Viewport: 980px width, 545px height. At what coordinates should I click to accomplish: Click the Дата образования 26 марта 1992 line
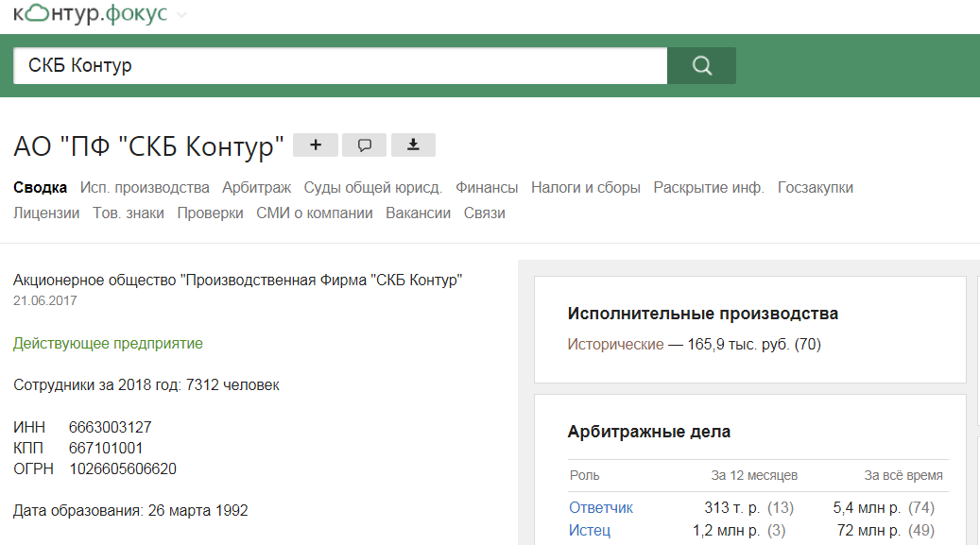(130, 511)
